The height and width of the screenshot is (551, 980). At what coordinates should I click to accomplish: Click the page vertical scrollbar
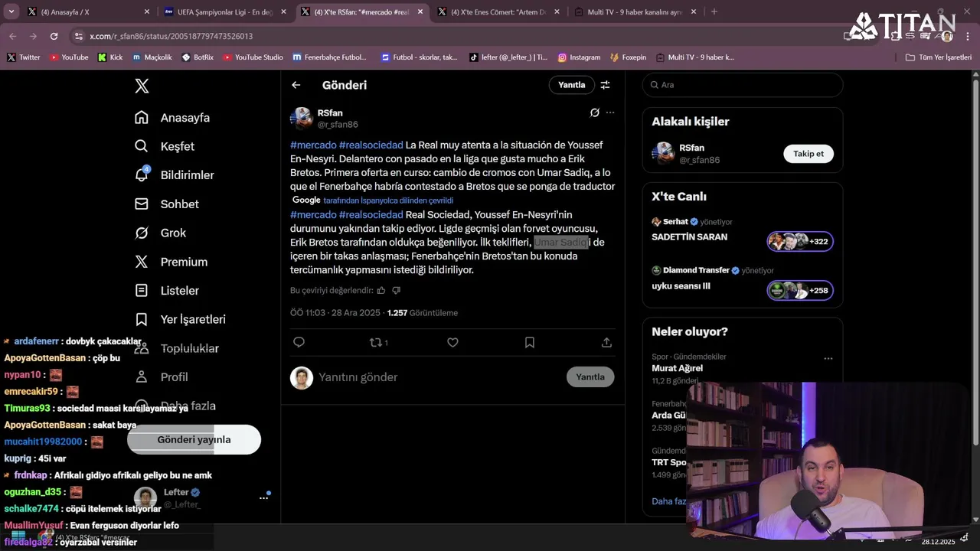pyautogui.click(x=975, y=260)
